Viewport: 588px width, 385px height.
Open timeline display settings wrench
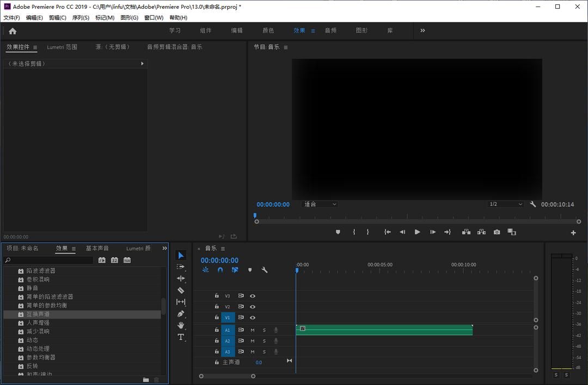pos(265,270)
